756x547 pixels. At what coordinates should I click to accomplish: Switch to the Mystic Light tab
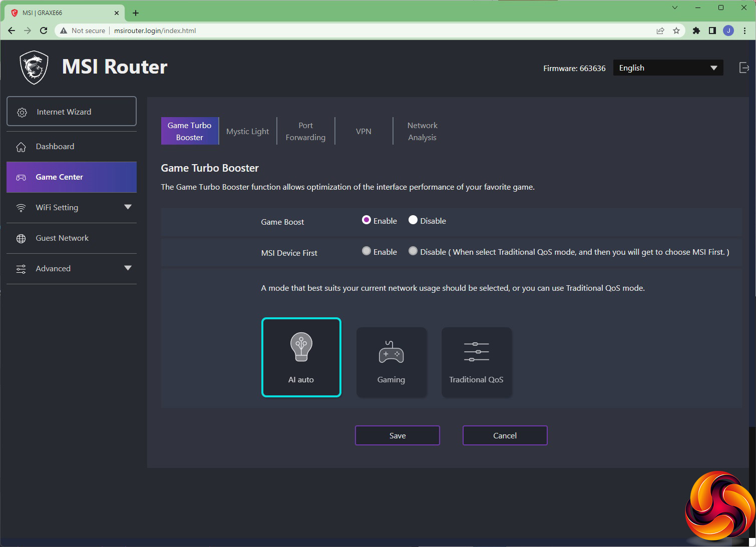(248, 131)
